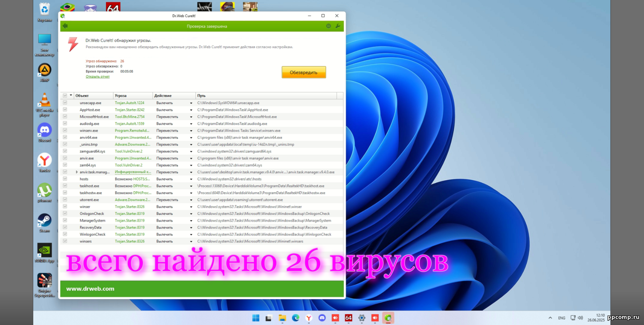Toggle checkbox for hosts row
644x325 pixels.
click(65, 179)
